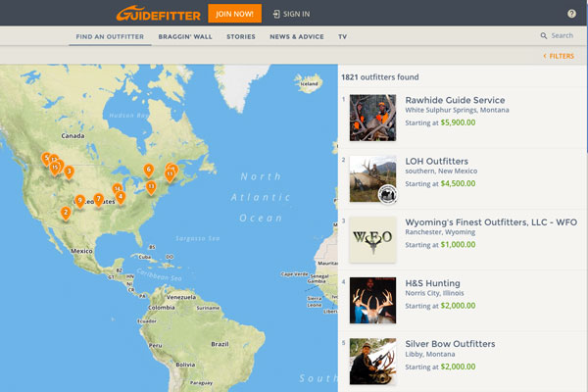This screenshot has height=392, width=588.
Task: Open Silver Bow Outfitters listing
Action: (450, 344)
